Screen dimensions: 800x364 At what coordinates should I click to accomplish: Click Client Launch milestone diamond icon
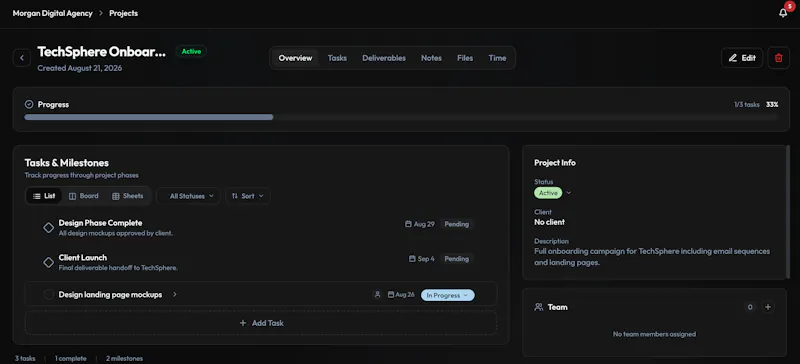click(48, 262)
